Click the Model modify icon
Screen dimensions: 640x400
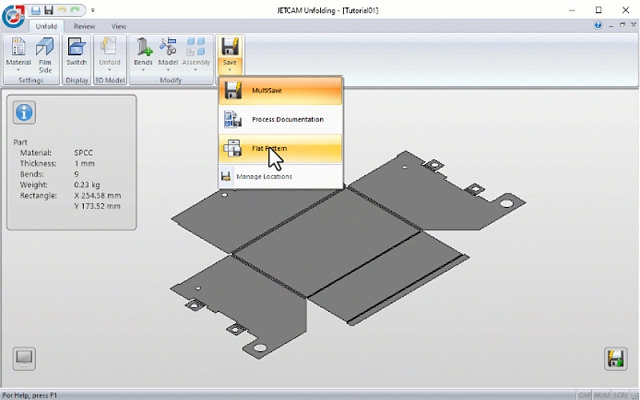tap(168, 47)
